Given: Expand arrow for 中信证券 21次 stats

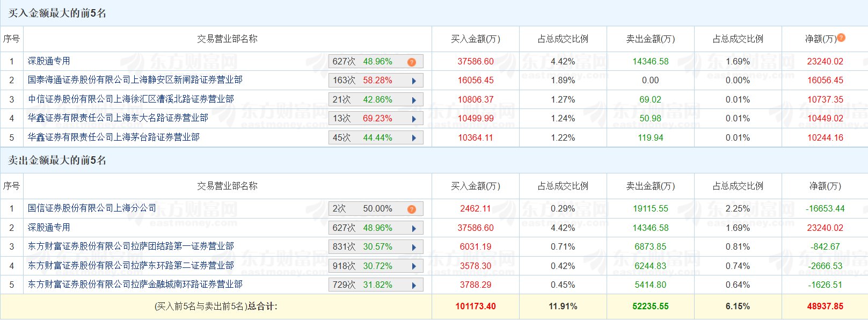Looking at the screenshot, I should (x=414, y=100).
